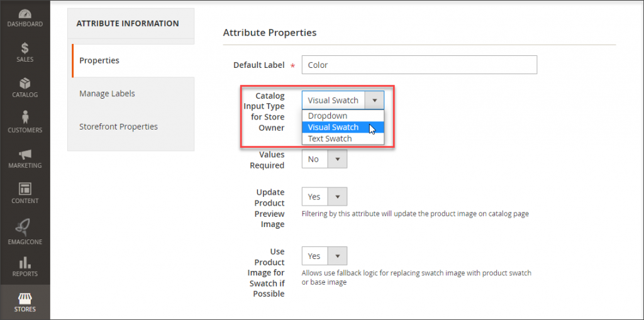Open Update Product Preview Image dropdown
The height and width of the screenshot is (320, 644).
pyautogui.click(x=324, y=197)
